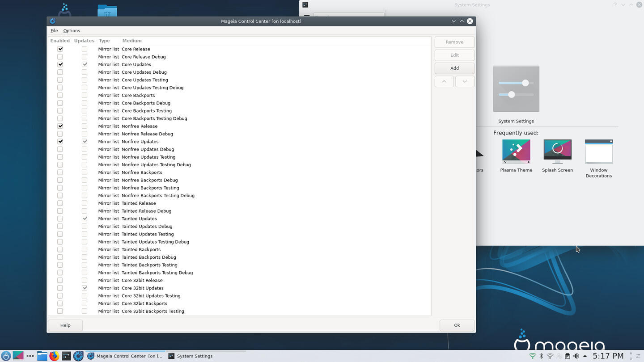Enable the Tainted Updates medium

tap(60, 219)
